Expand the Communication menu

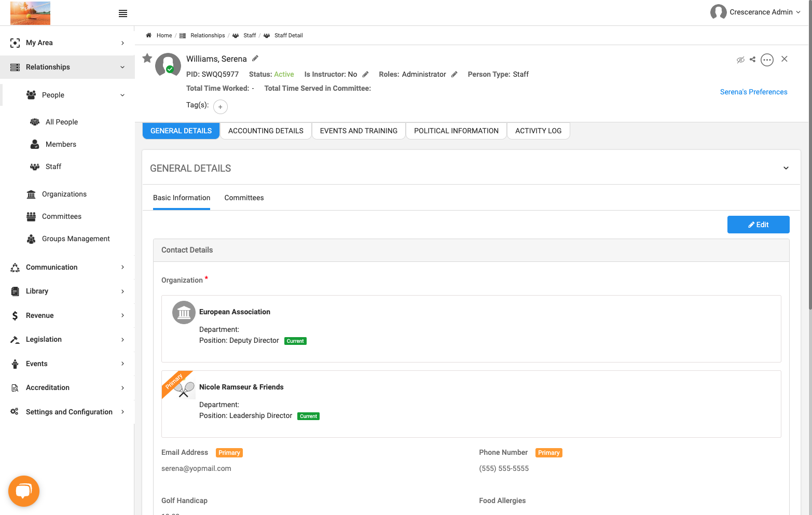(67, 267)
